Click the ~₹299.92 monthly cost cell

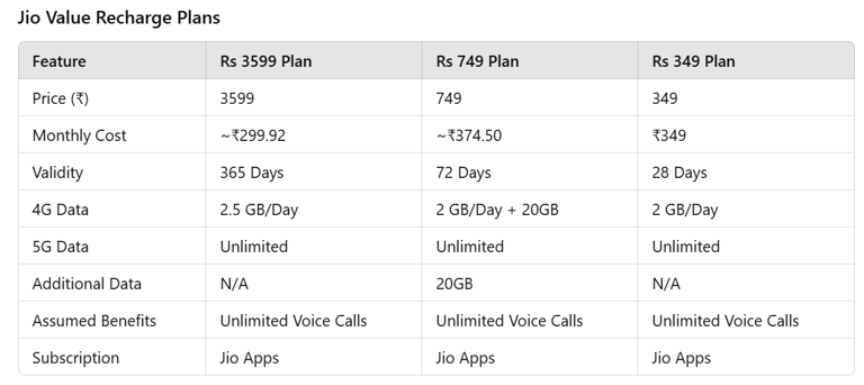[253, 135]
